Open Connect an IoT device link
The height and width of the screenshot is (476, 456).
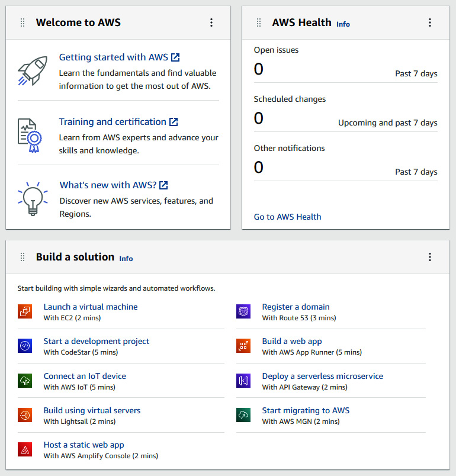[85, 376]
